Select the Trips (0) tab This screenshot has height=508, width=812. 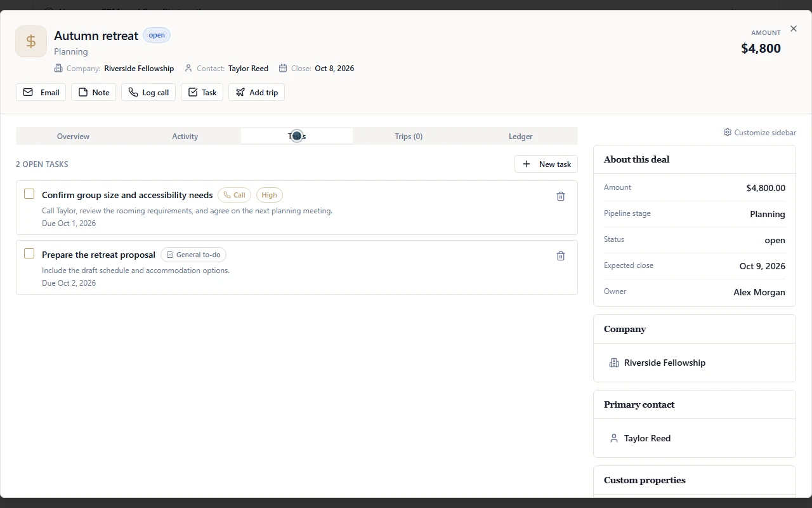pyautogui.click(x=409, y=136)
